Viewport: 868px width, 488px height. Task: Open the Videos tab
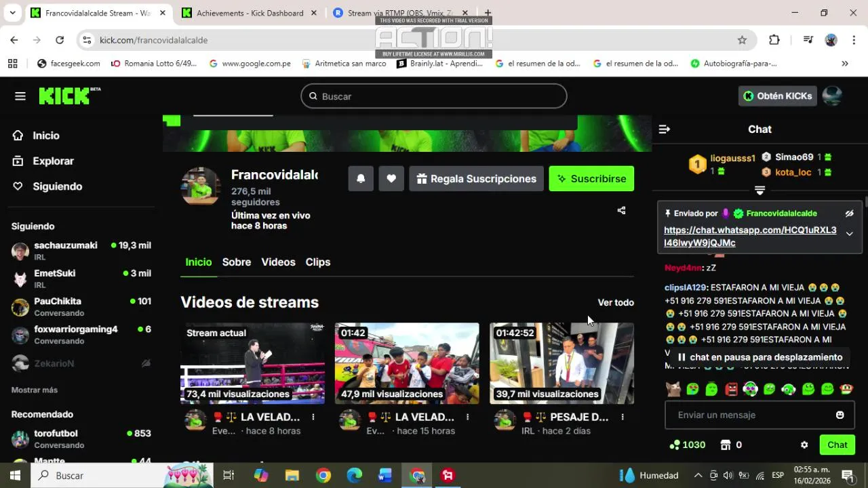[x=278, y=262]
